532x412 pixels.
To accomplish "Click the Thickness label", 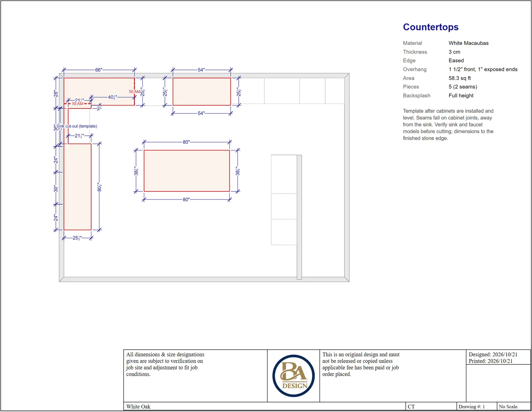I will click(415, 52).
